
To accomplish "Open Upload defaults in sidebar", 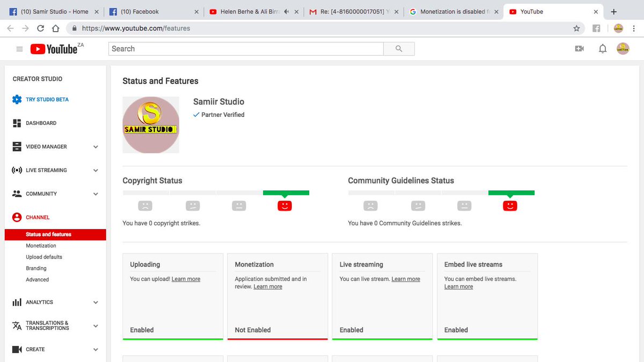I will [44, 257].
